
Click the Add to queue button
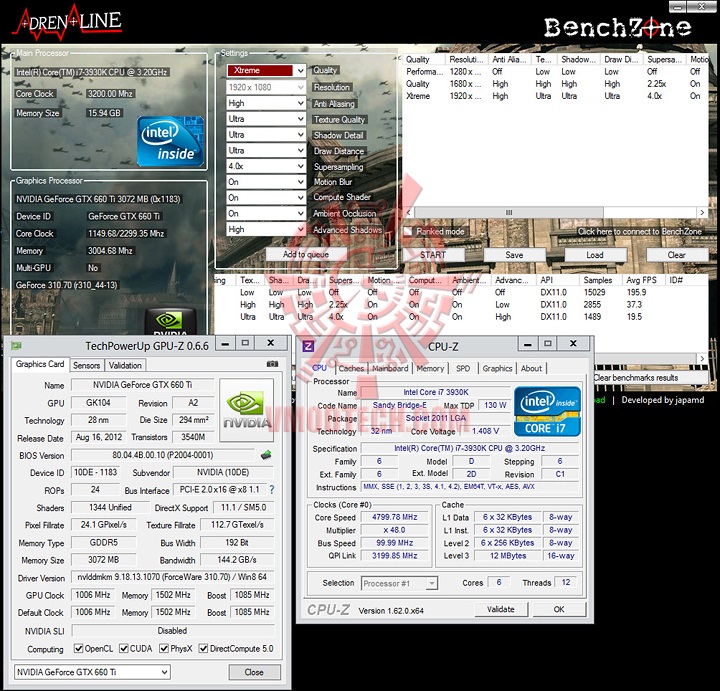coord(306,254)
